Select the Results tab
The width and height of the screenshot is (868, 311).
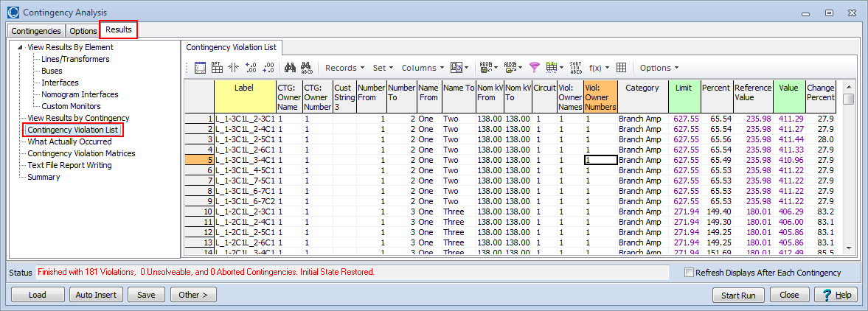[x=119, y=30]
